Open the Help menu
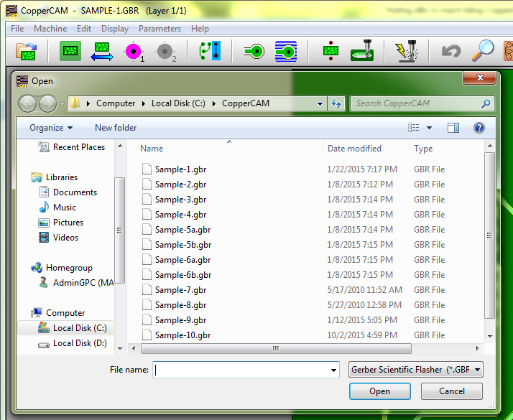The width and height of the screenshot is (513, 420). (200, 29)
